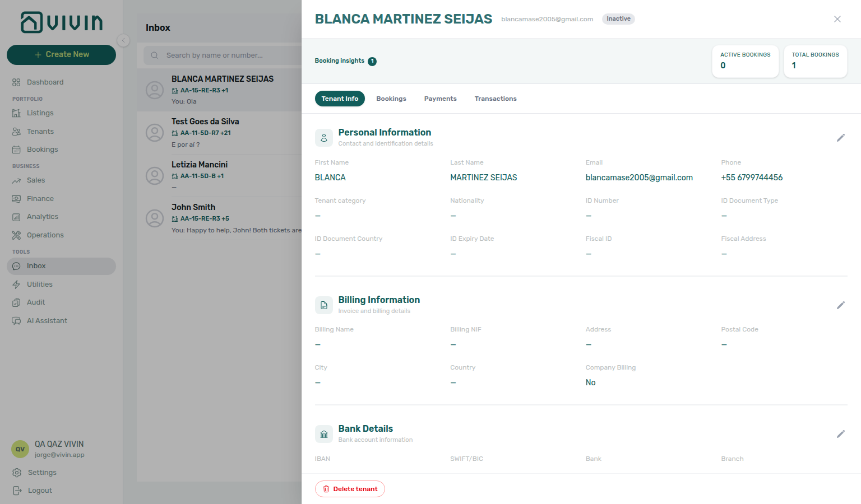Open Bank Details edit pencil
Image resolution: width=861 pixels, height=504 pixels.
click(840, 434)
